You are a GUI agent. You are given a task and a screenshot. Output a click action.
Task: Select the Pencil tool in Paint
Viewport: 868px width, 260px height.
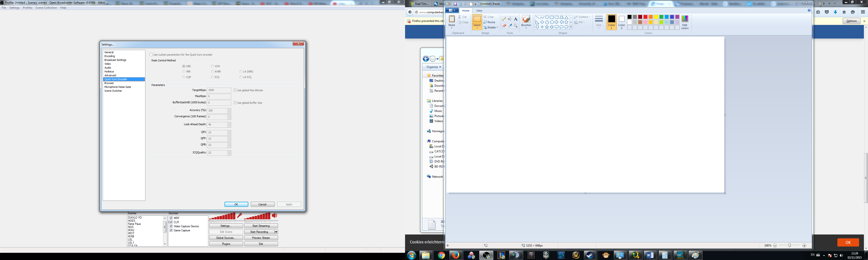504,19
